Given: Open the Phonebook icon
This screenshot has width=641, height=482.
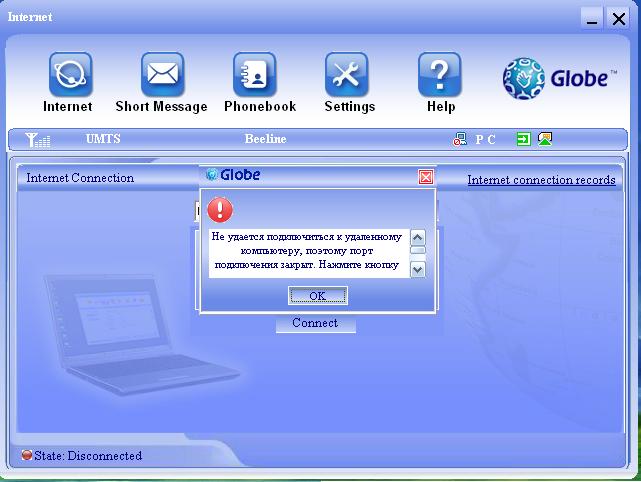Looking at the screenshot, I should [x=254, y=74].
